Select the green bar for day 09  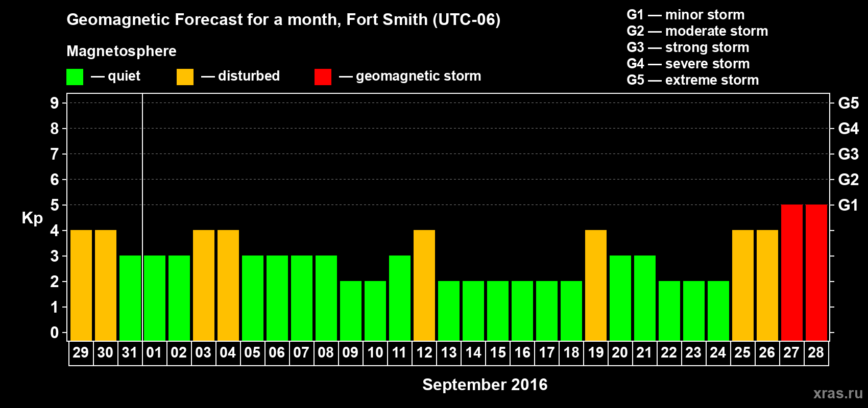[x=351, y=311]
